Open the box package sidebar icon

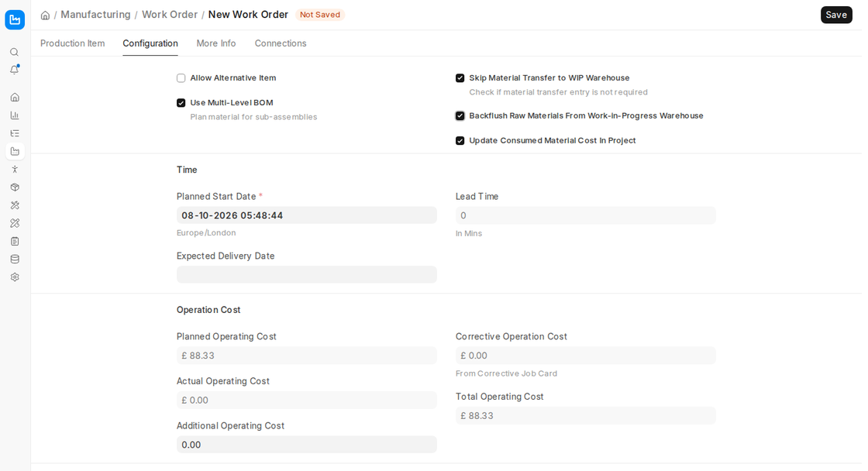click(x=15, y=187)
